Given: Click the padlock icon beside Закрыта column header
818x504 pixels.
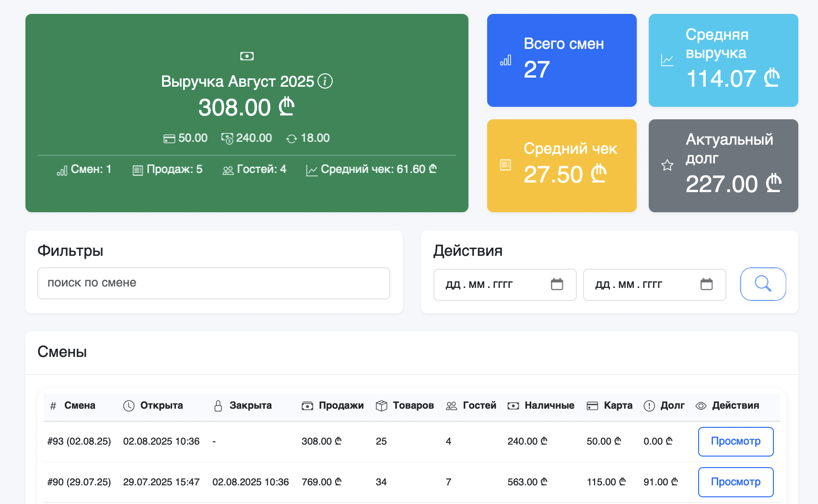Looking at the screenshot, I should tap(218, 405).
